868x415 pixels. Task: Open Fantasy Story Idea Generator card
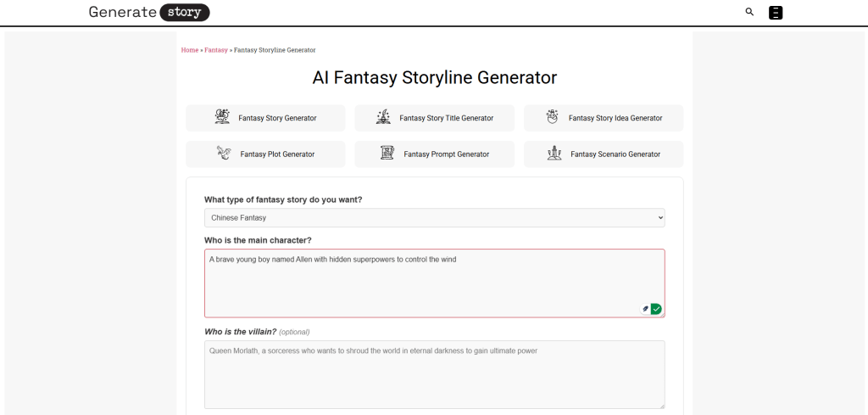click(604, 118)
